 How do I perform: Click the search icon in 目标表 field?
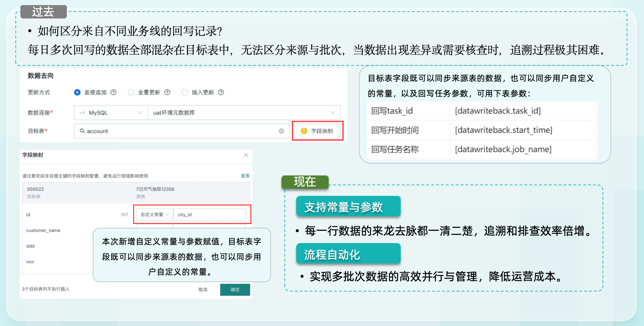coord(82,131)
